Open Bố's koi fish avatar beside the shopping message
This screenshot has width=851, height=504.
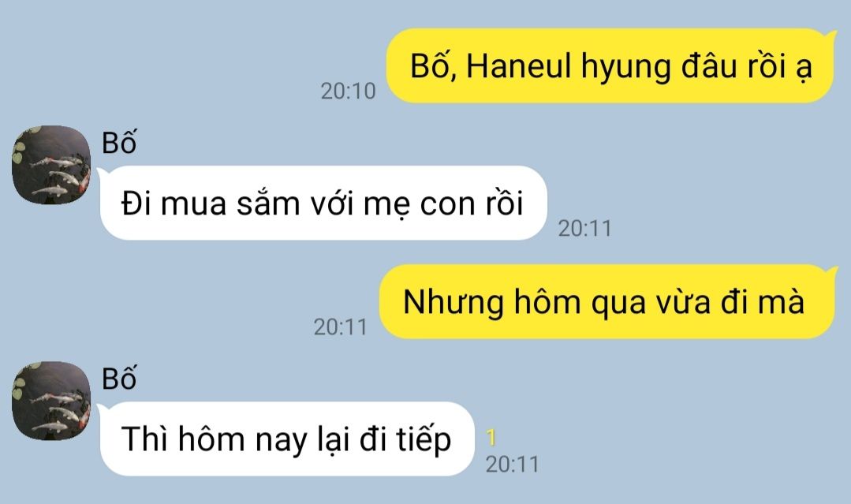coord(51,165)
